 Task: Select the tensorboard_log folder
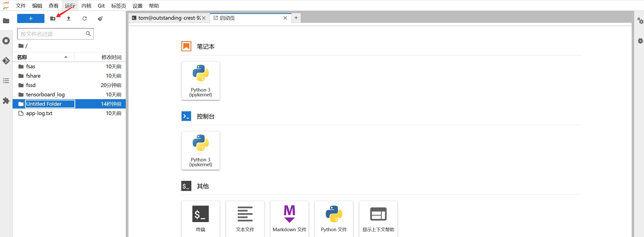click(x=69, y=95)
